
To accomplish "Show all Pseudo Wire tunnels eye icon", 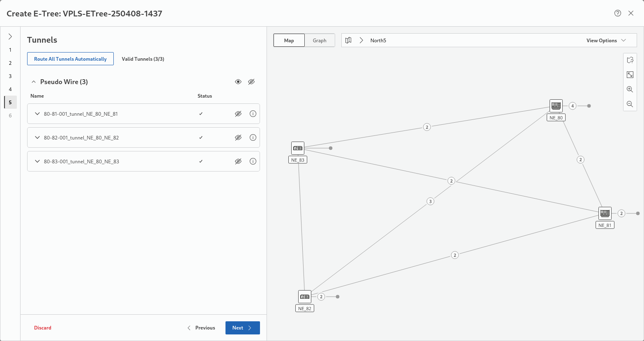I will click(x=238, y=82).
